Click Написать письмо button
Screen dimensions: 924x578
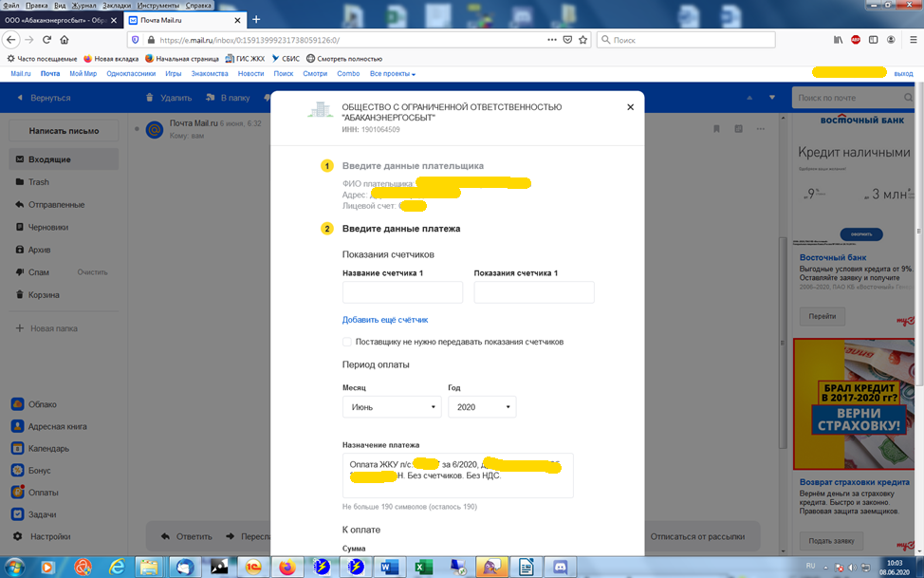[64, 131]
